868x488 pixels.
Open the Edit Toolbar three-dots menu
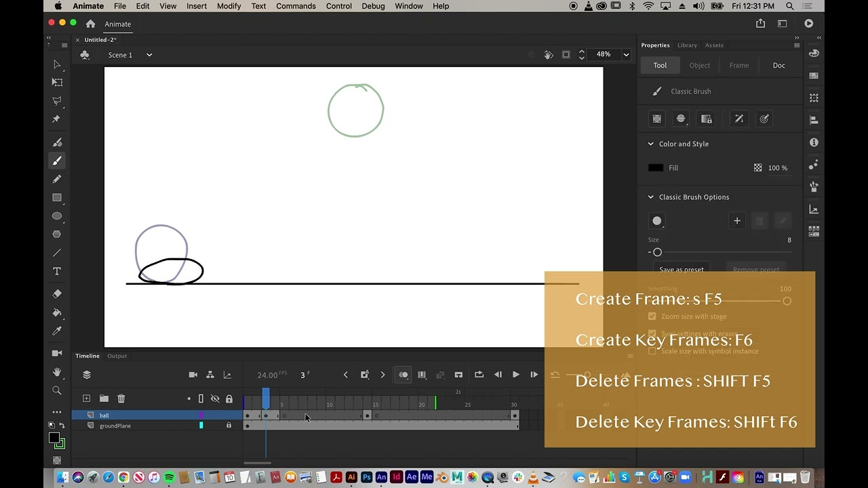click(57, 411)
